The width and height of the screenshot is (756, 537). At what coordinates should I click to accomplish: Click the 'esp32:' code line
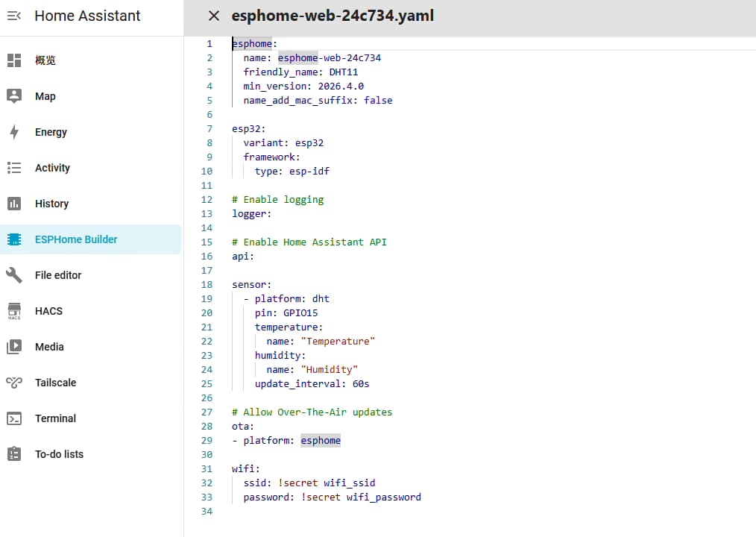pyautogui.click(x=249, y=129)
